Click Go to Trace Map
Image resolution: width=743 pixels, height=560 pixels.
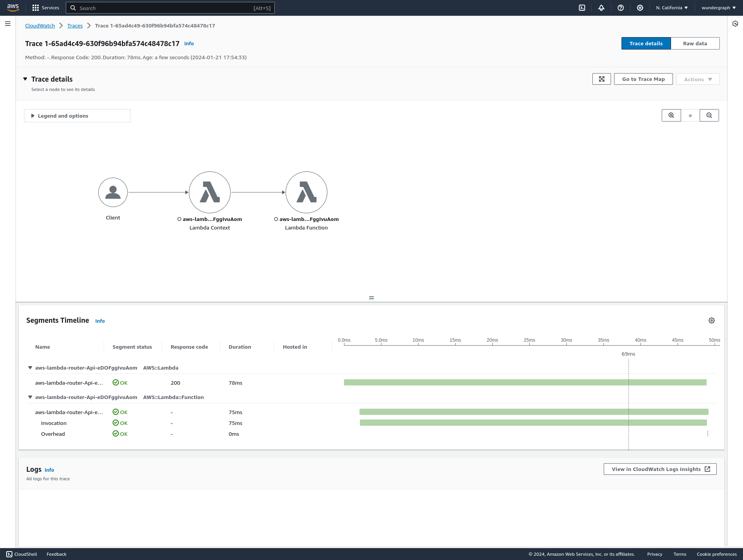click(x=643, y=79)
